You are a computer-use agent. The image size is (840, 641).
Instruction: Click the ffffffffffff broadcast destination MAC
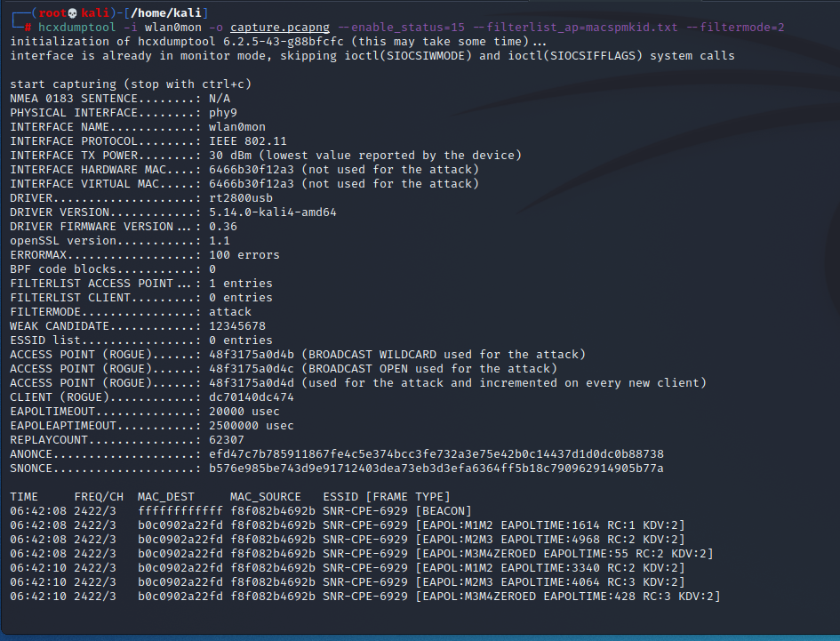coord(180,511)
